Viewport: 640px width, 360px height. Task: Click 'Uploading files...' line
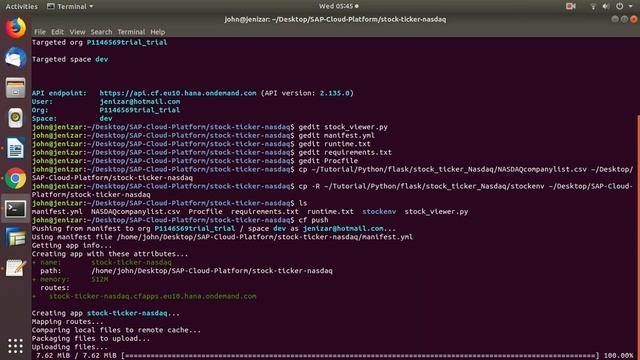(x=70, y=347)
